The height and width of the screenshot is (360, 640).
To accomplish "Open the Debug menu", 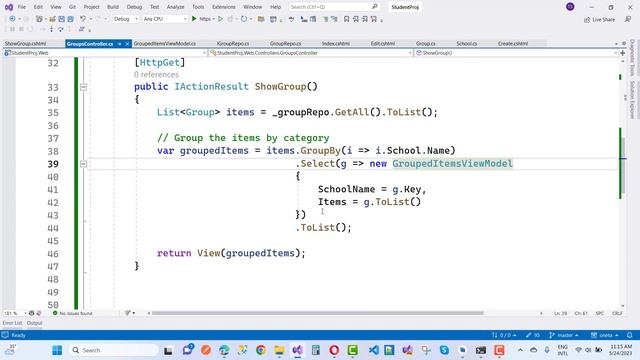I will pyautogui.click(x=134, y=7).
